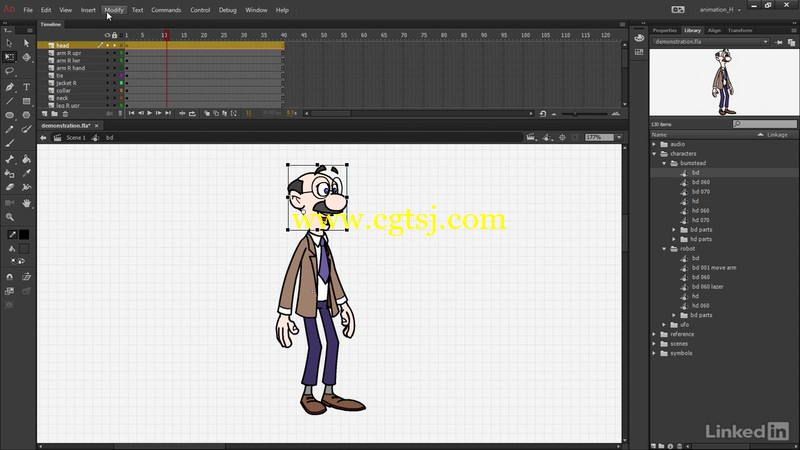Select the Pencil tool
800x450 pixels.
pos(9,130)
